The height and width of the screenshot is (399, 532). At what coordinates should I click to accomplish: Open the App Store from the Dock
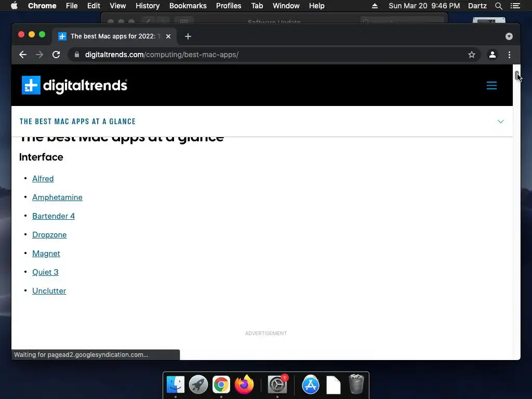pyautogui.click(x=311, y=384)
